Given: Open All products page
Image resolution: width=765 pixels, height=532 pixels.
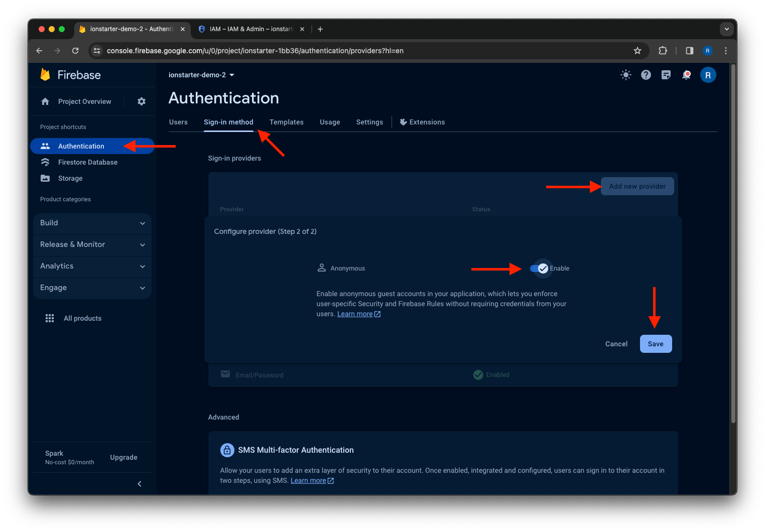Looking at the screenshot, I should 82,318.
